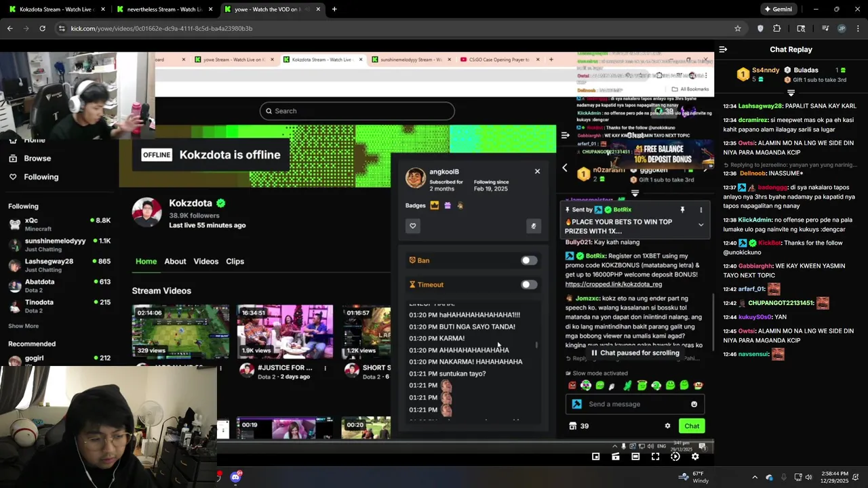Click navsensui username in Chat Replay
Image resolution: width=868 pixels, height=488 pixels.
tap(753, 354)
